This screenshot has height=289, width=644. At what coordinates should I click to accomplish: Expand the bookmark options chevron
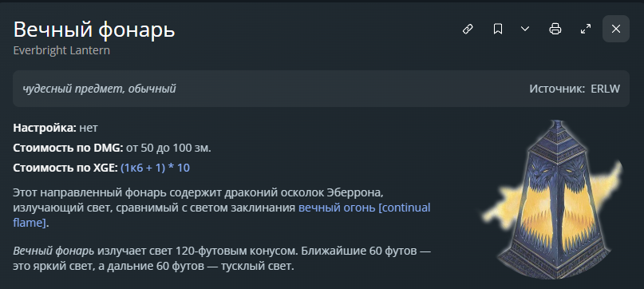coord(525,29)
